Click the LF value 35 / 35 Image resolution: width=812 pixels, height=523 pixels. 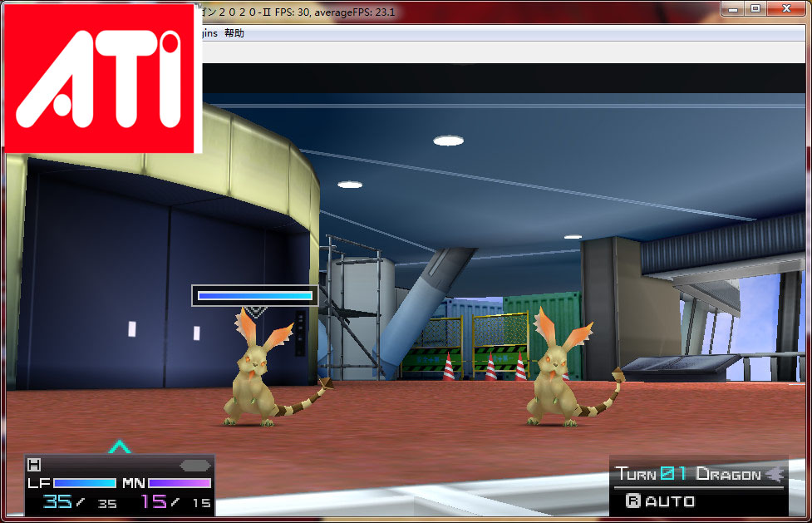(81, 501)
